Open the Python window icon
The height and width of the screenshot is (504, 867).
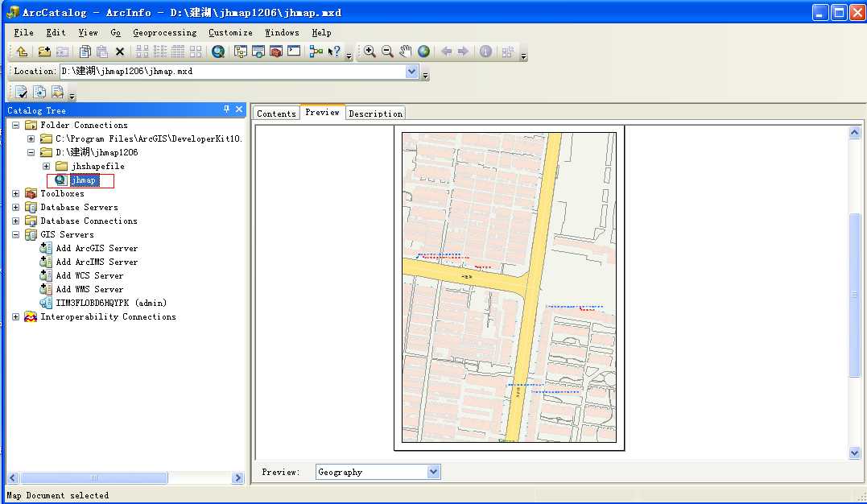(294, 52)
